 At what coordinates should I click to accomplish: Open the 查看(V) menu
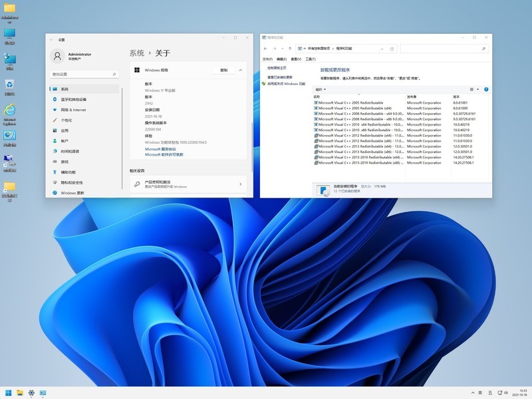[x=295, y=58]
